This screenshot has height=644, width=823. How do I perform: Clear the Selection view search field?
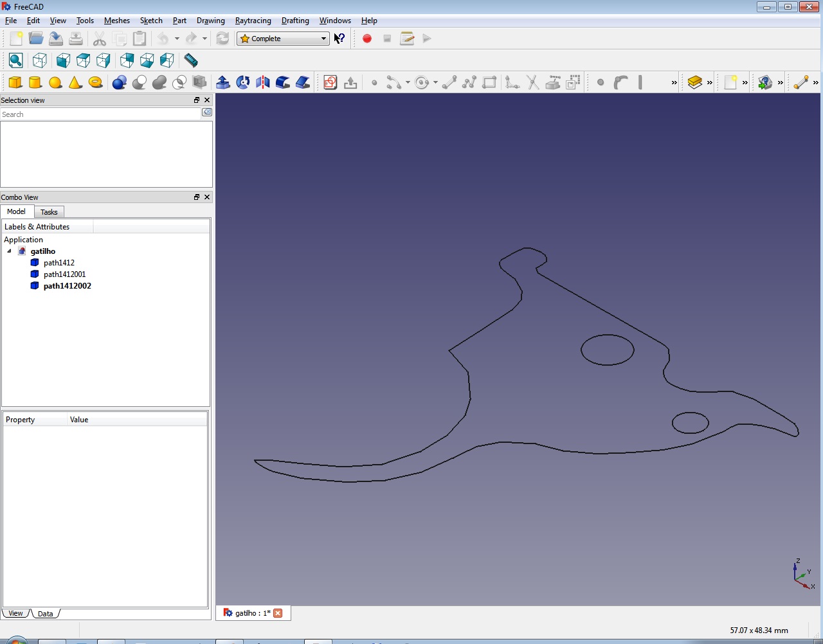(x=207, y=112)
